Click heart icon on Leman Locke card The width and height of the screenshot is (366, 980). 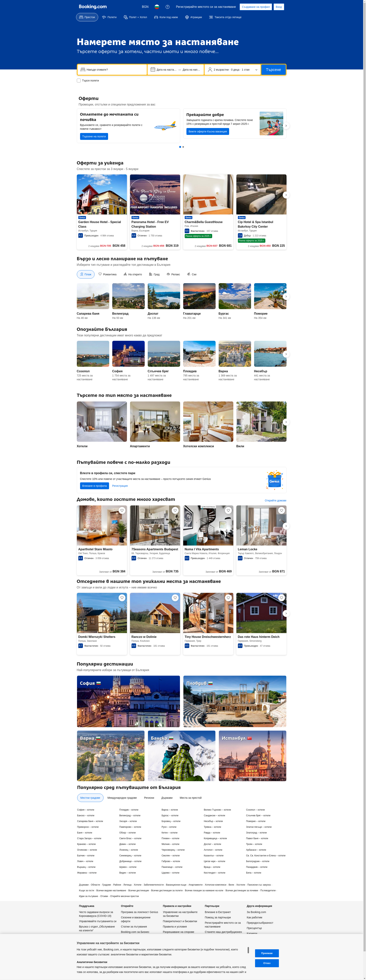[281, 511]
